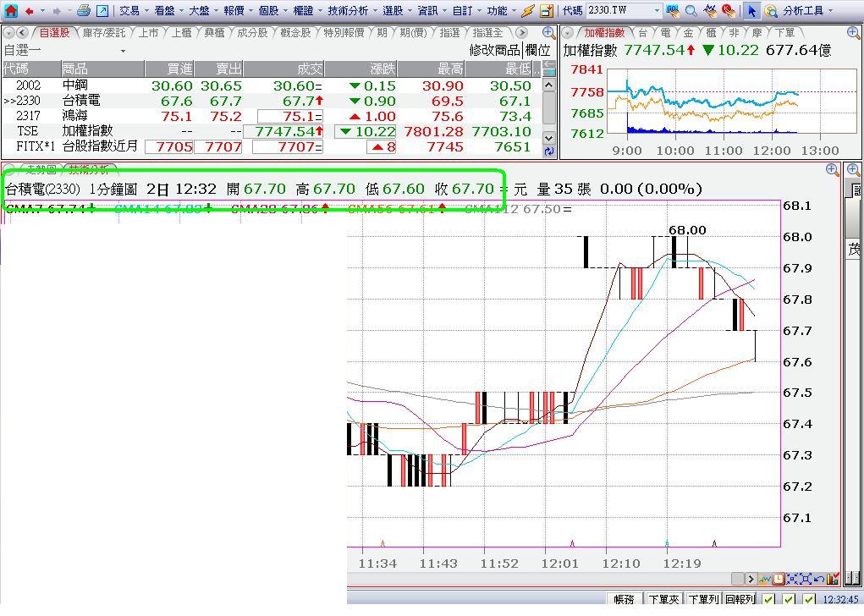Switch to the 概念股 tab
Image resolution: width=864 pixels, height=616 pixels.
(x=295, y=33)
